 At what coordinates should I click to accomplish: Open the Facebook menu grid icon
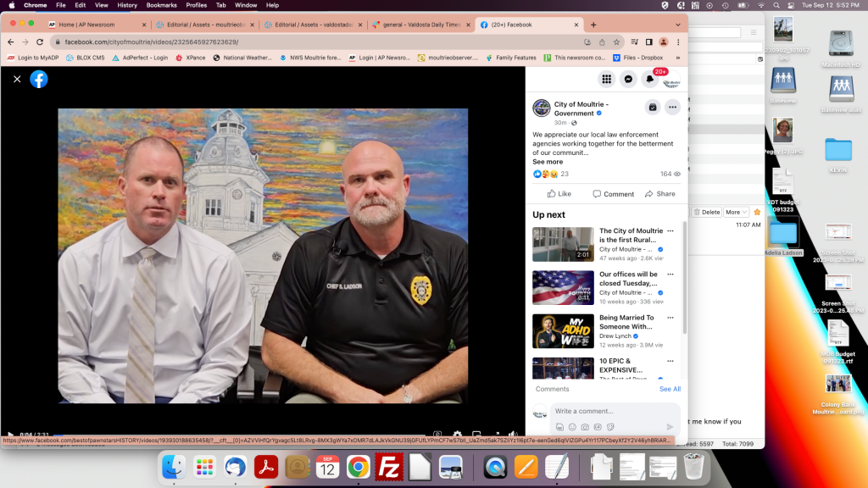607,79
